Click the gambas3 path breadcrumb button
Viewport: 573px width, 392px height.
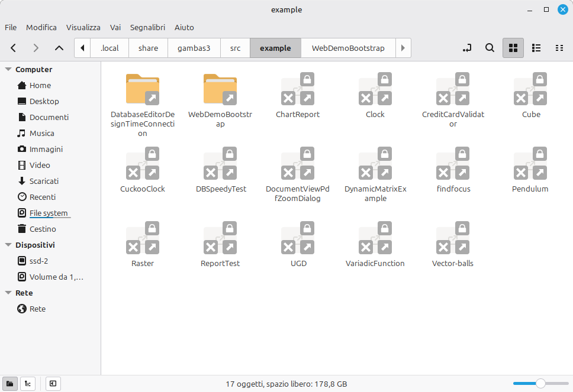coord(194,48)
